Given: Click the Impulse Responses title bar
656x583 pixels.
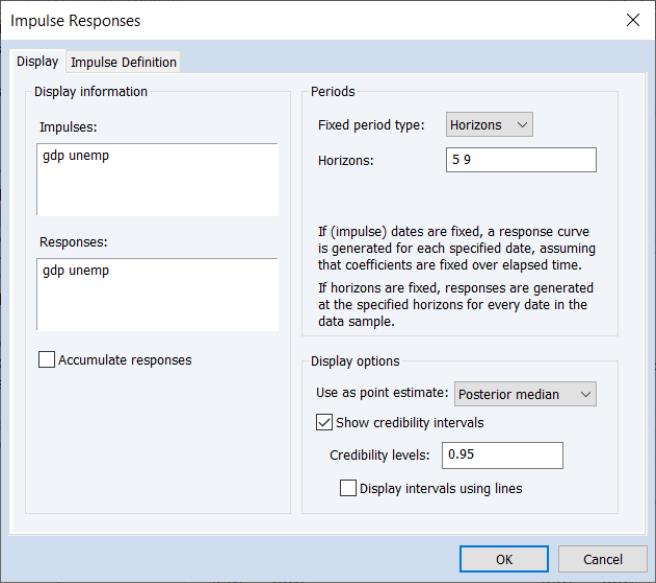Looking at the screenshot, I should tap(300, 20).
